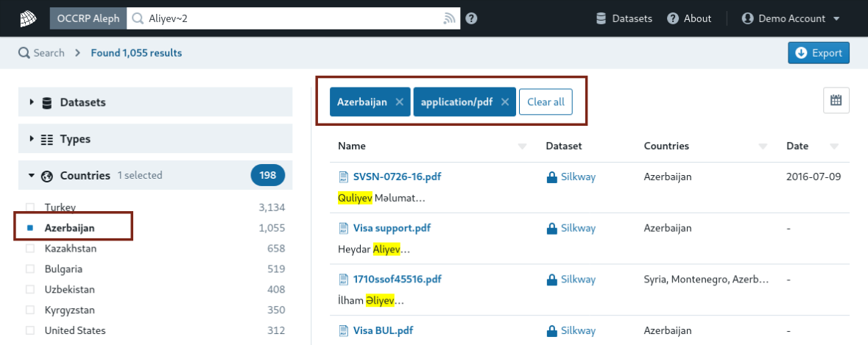Sort by the Date column arrow
Screen dimensions: 868x345
pos(834,146)
